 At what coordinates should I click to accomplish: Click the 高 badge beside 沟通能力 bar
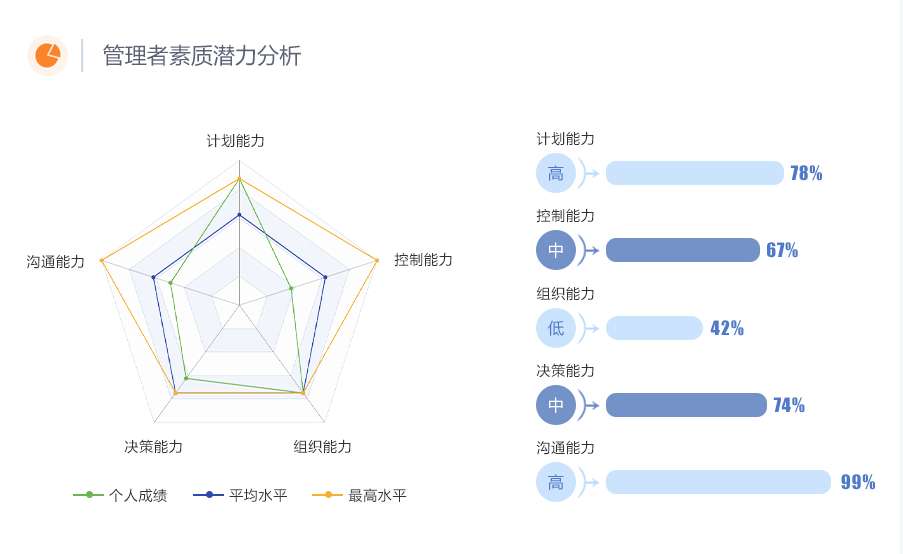pyautogui.click(x=556, y=482)
